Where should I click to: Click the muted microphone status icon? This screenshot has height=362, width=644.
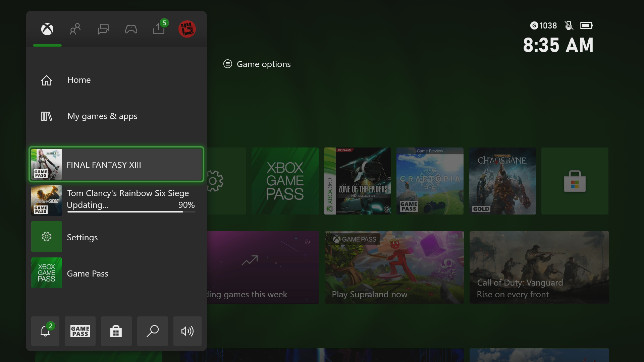point(569,25)
